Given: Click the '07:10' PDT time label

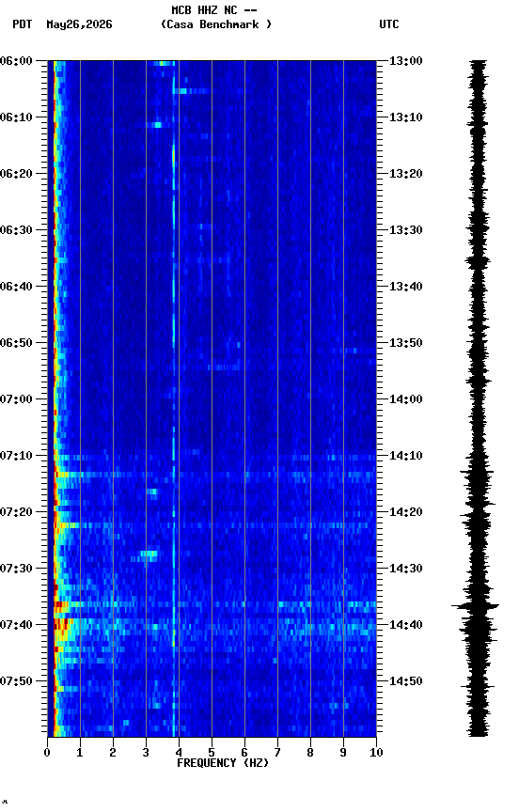Looking at the screenshot, I should pos(16,456).
